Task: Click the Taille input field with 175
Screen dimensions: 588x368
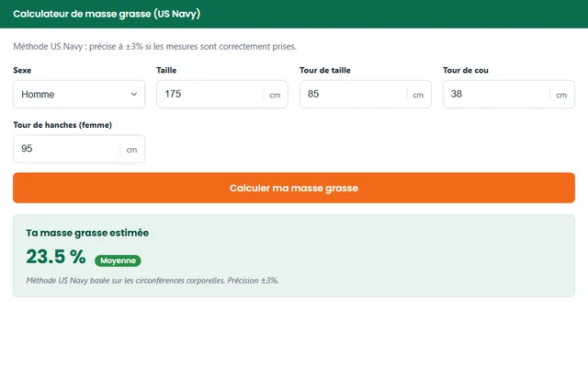Action: coord(222,94)
